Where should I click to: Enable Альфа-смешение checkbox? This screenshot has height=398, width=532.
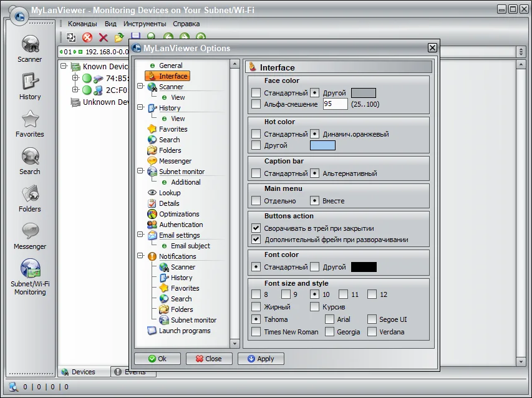tap(256, 104)
